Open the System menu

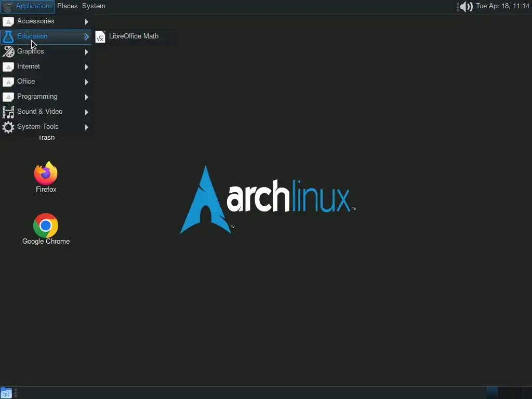point(94,6)
